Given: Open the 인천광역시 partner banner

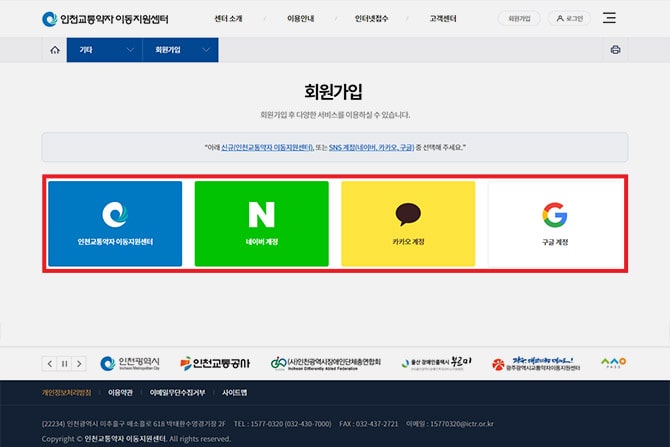Looking at the screenshot, I should (130, 363).
